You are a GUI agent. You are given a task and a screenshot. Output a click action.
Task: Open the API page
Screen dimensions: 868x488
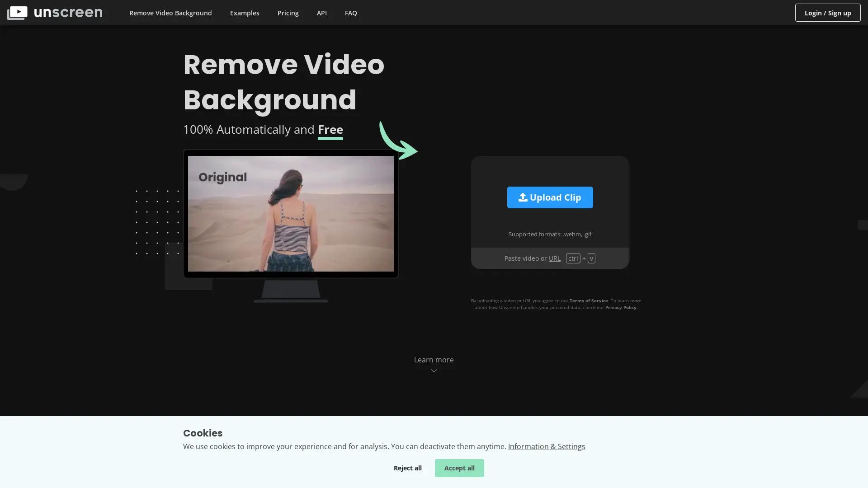coord(321,13)
